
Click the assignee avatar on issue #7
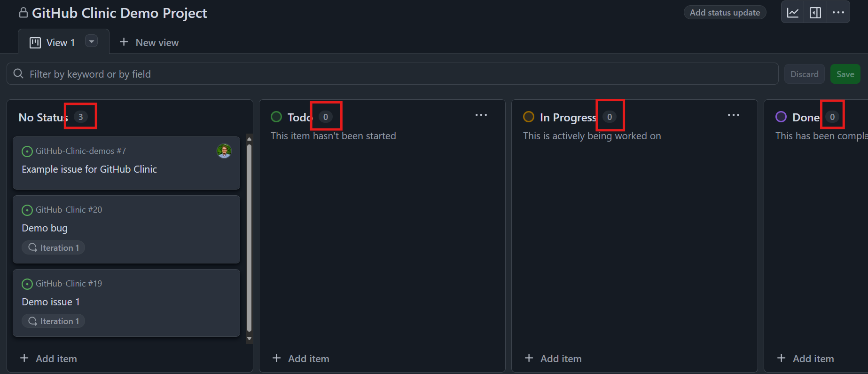tap(224, 151)
